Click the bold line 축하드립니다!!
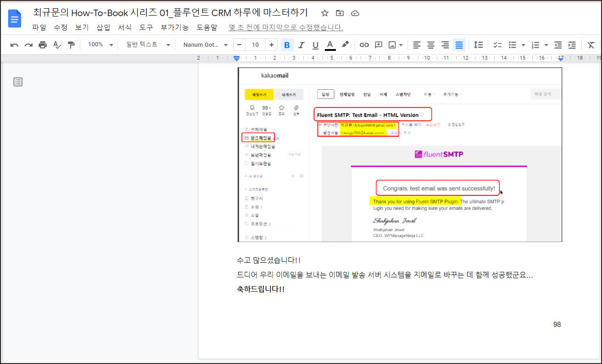 (x=260, y=289)
